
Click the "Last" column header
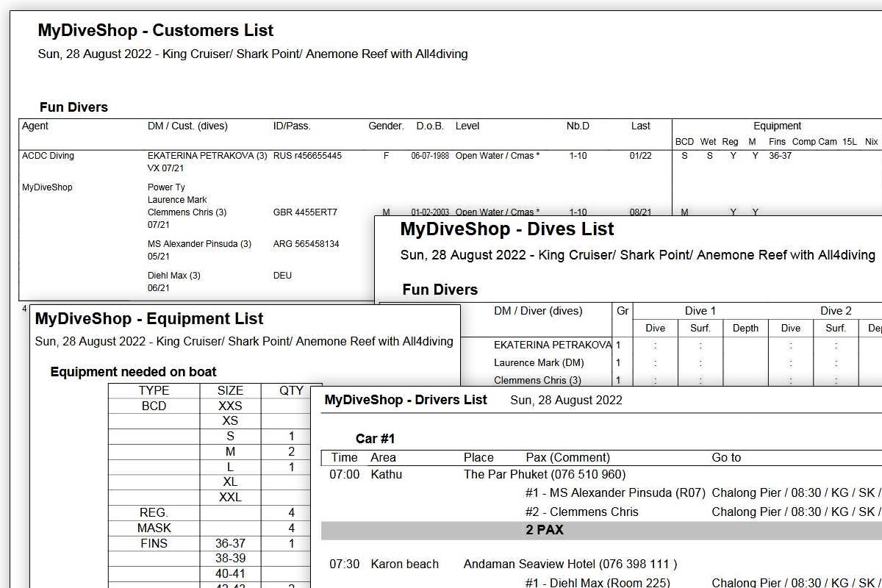[x=641, y=126]
